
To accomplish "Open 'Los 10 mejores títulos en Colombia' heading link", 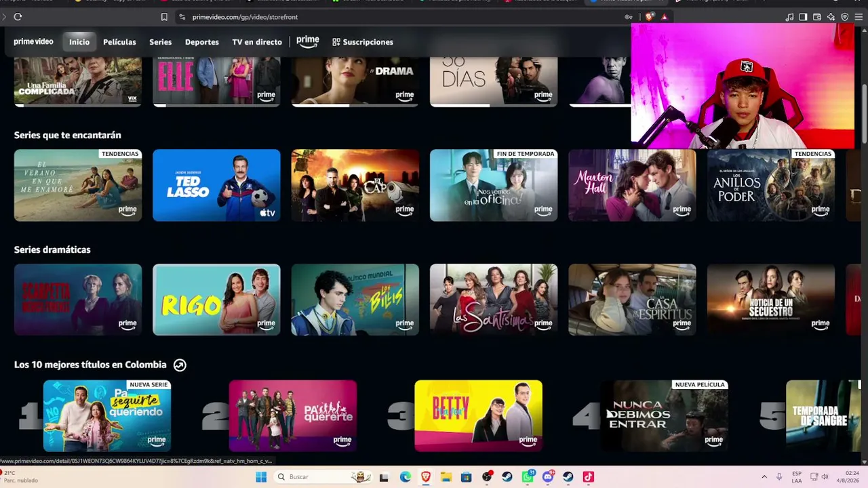I will click(90, 365).
